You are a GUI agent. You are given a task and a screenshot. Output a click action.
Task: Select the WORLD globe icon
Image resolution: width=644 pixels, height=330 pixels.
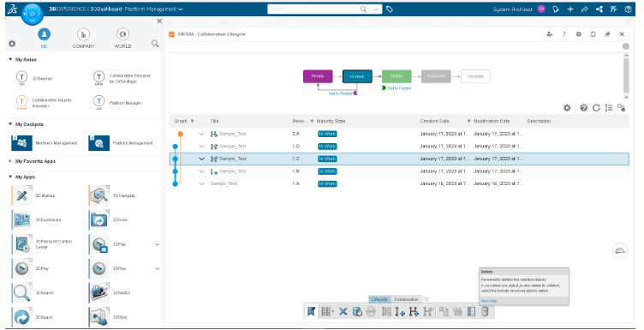pyautogui.click(x=122, y=34)
